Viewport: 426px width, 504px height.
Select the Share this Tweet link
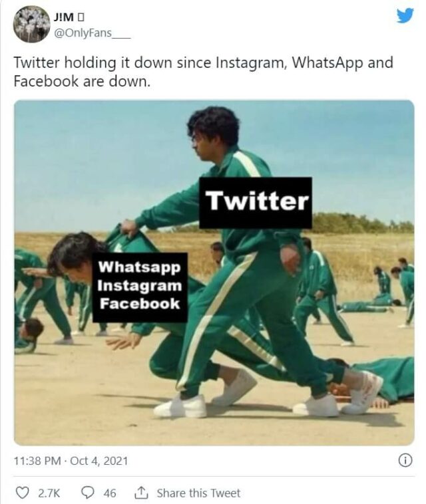(198, 493)
